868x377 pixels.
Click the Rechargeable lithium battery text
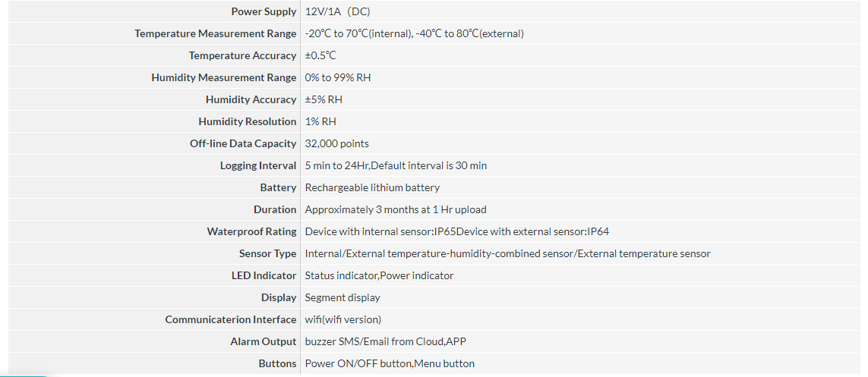point(372,188)
